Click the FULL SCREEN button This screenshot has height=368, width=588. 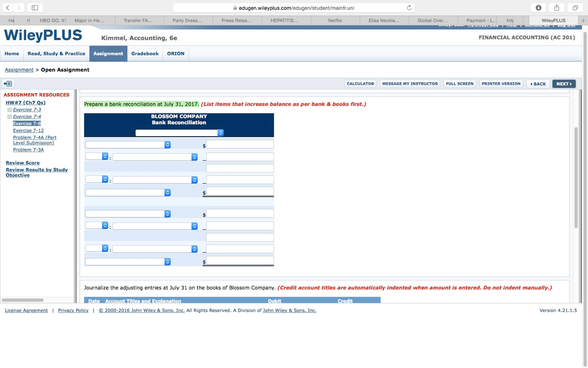click(460, 84)
